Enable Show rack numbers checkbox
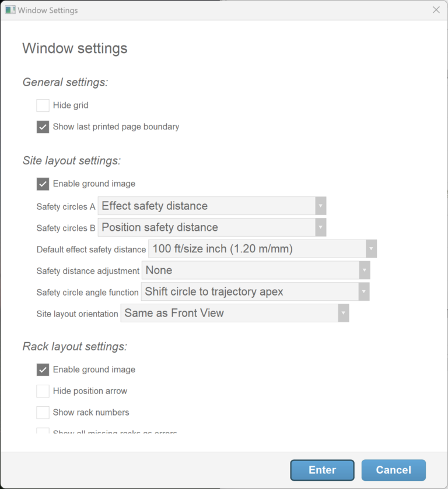 pos(43,413)
